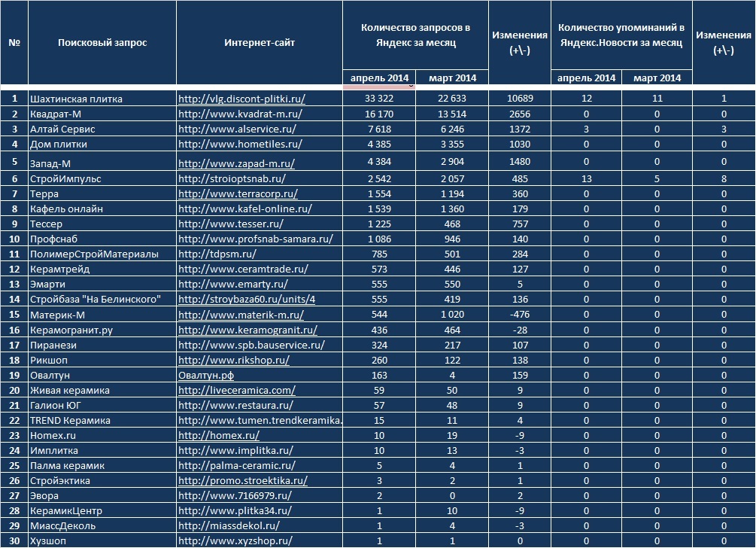This screenshot has height=548, width=756.
Task: Open the stroybaza60.ru/units/4 link
Action: point(247,299)
